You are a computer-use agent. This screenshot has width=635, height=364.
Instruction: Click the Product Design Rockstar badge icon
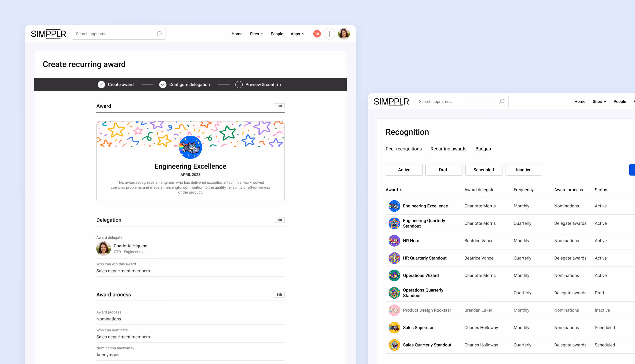click(x=394, y=310)
